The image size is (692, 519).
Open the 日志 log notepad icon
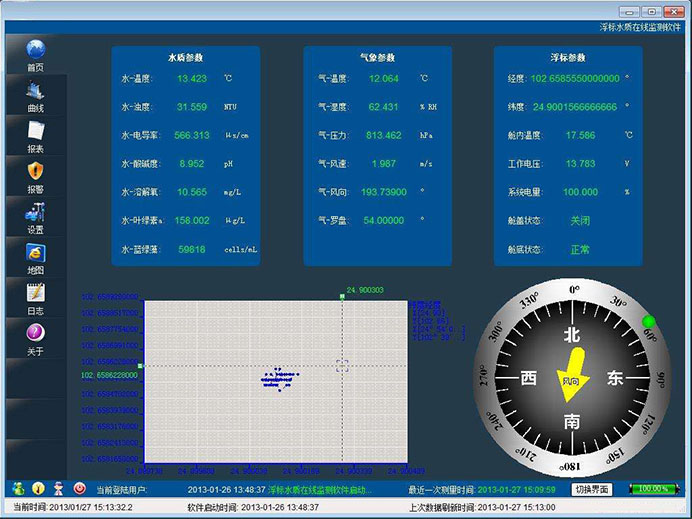36,296
